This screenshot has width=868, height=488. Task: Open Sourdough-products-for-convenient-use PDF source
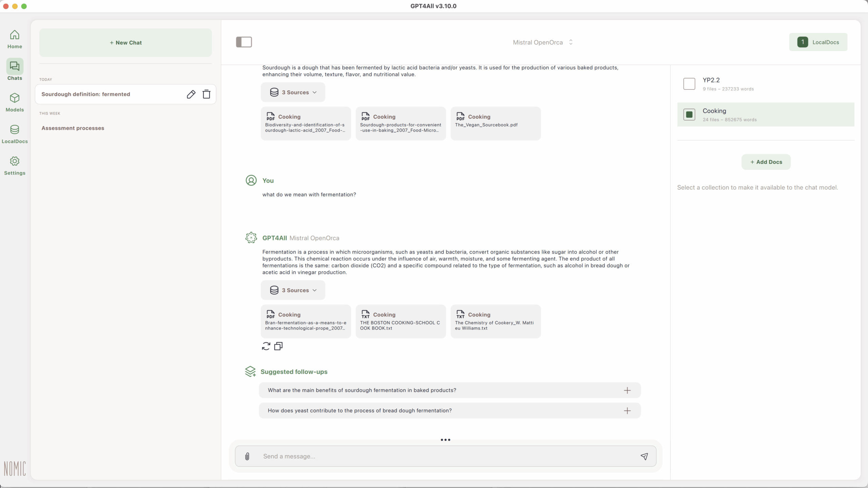click(x=400, y=123)
